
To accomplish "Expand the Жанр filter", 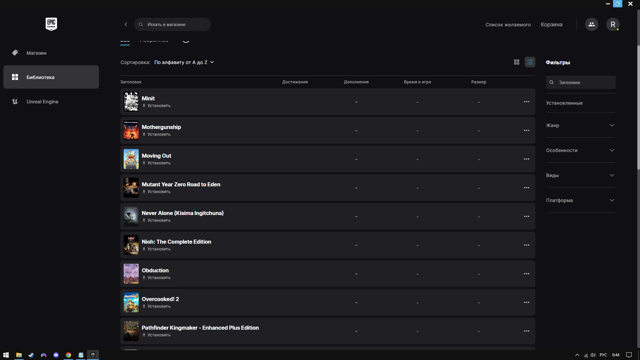I will (x=580, y=125).
